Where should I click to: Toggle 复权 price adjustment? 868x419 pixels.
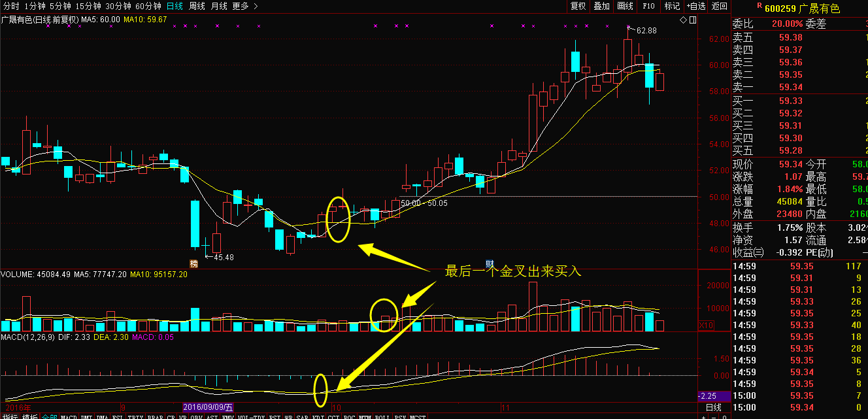click(x=578, y=6)
